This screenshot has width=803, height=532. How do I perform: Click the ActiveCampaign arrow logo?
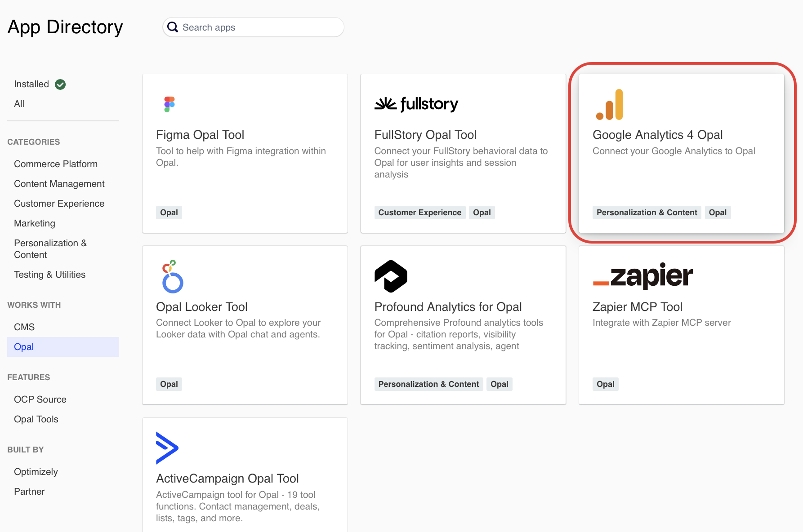167,448
